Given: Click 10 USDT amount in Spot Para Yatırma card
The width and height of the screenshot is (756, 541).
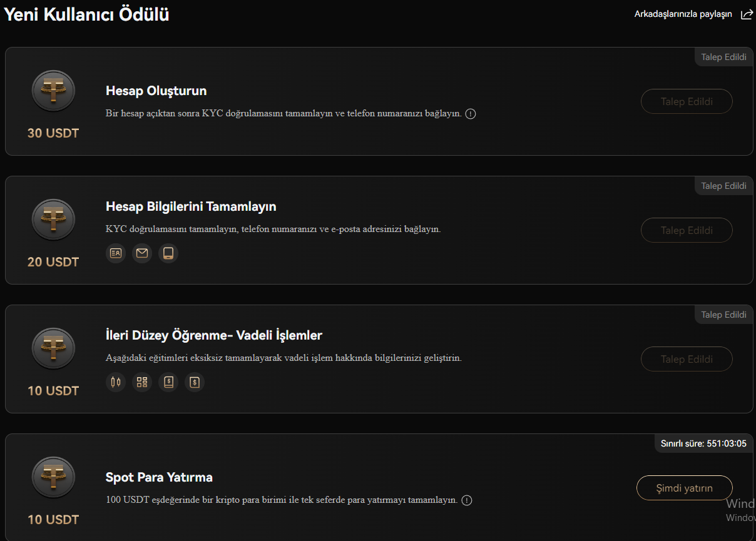Looking at the screenshot, I should tap(53, 520).
